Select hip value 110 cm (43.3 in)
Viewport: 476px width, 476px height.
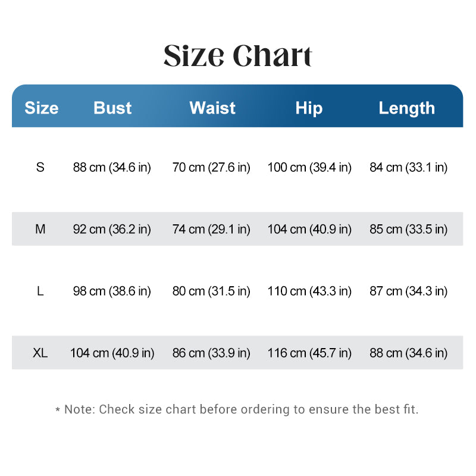309,292
